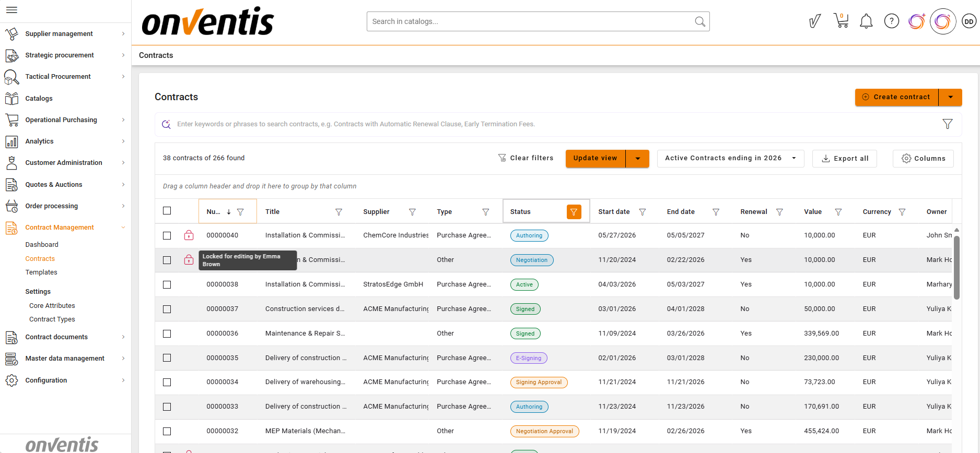Open the active Status column filter icon
The height and width of the screenshot is (453, 980).
click(x=574, y=212)
